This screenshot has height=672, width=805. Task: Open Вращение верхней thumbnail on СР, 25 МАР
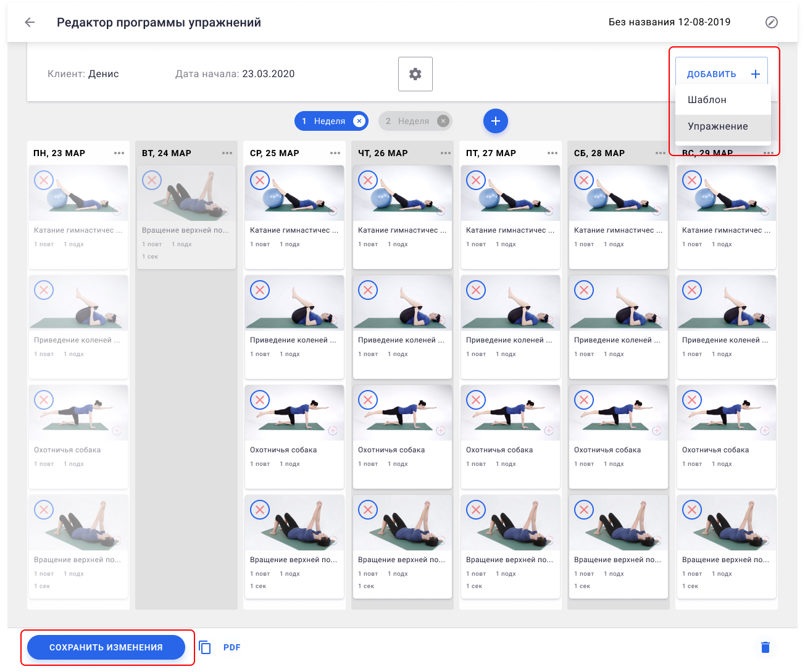pyautogui.click(x=294, y=523)
